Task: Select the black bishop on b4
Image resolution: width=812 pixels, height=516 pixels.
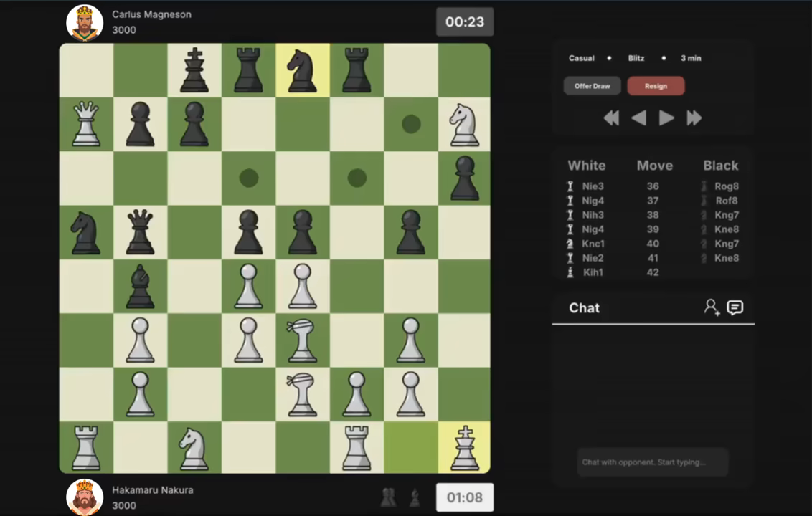Action: tap(141, 287)
